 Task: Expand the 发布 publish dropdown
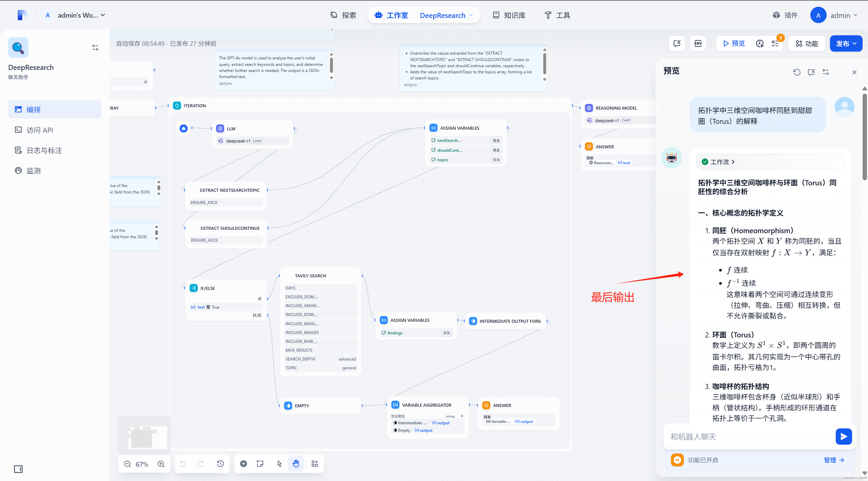(x=846, y=43)
